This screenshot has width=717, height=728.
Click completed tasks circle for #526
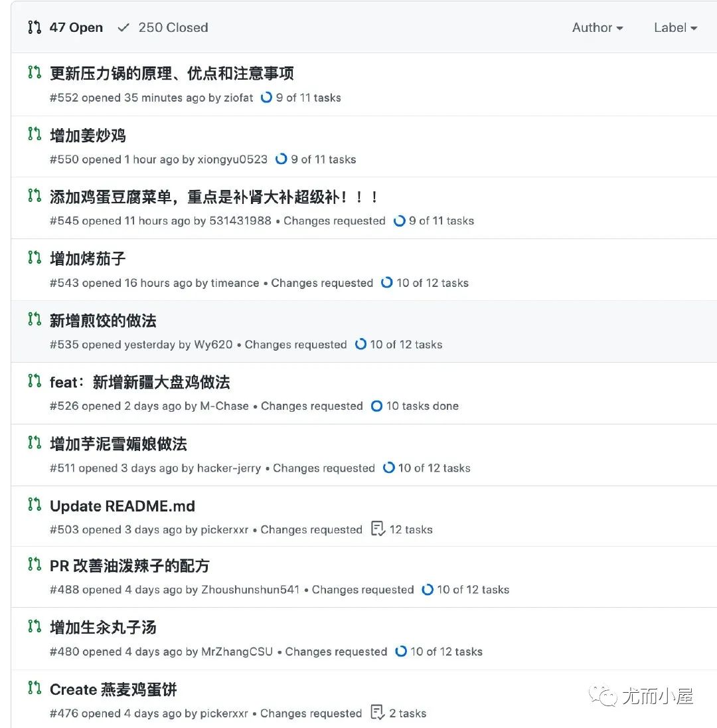tap(377, 407)
